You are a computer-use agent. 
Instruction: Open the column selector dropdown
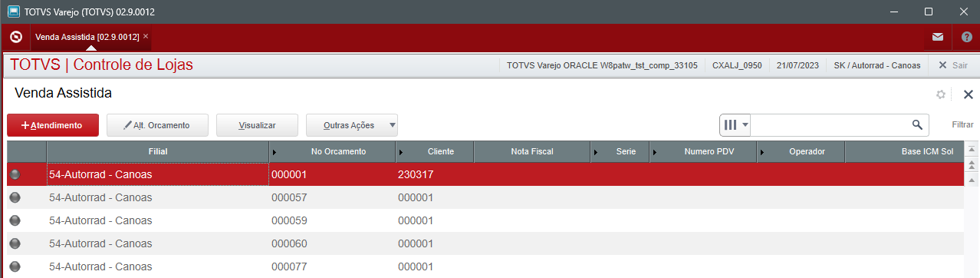click(735, 124)
